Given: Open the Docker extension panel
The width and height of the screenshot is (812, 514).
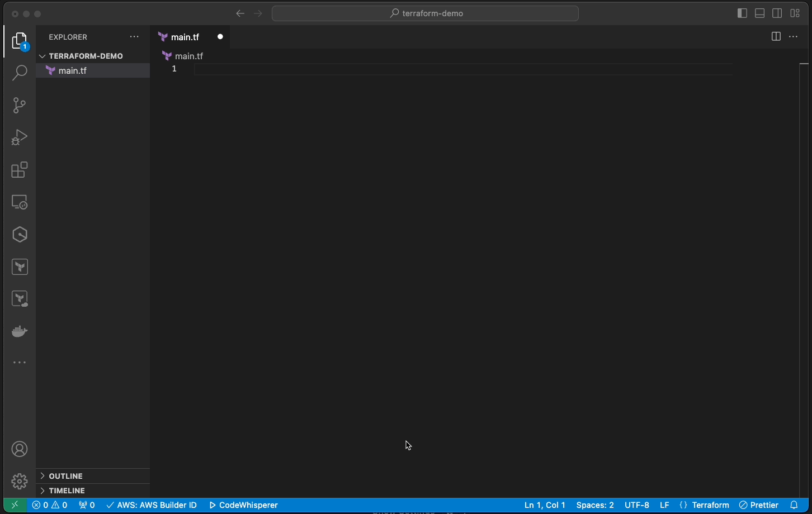Looking at the screenshot, I should (20, 331).
